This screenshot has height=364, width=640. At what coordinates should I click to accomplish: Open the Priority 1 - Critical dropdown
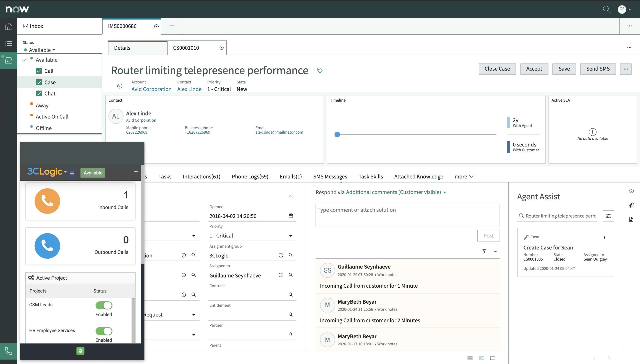(x=252, y=235)
